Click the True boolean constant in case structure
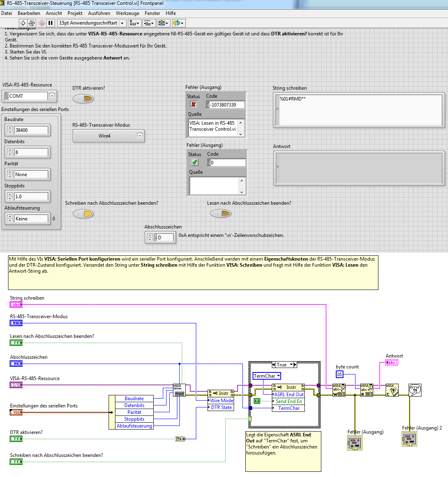The image size is (448, 477). coord(257,401)
